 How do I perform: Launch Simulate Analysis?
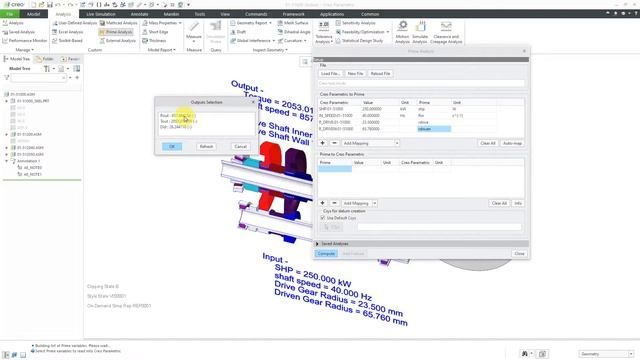click(x=420, y=32)
